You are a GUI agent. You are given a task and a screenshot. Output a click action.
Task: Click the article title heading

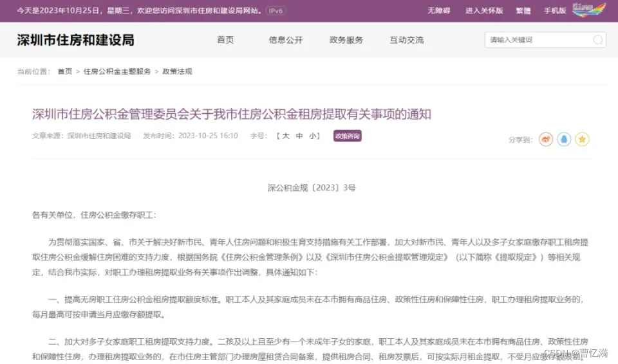tap(232, 114)
